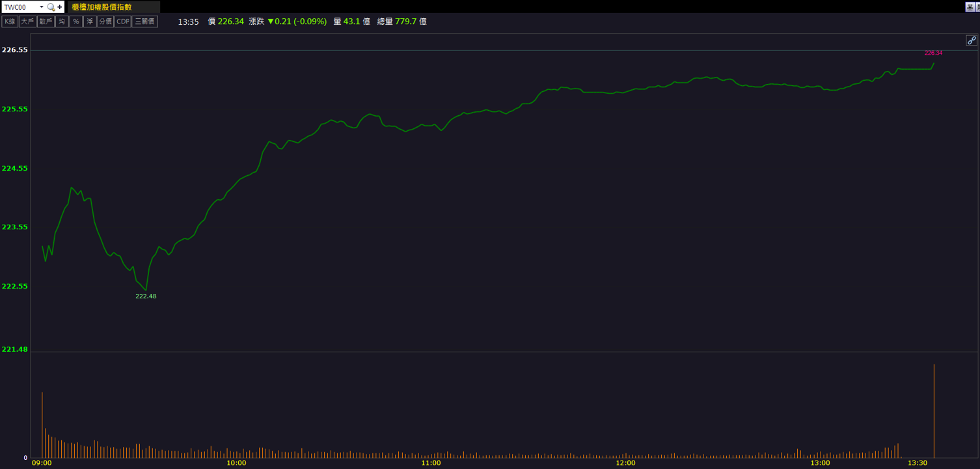Click the 221.48 y-axis label

15,349
